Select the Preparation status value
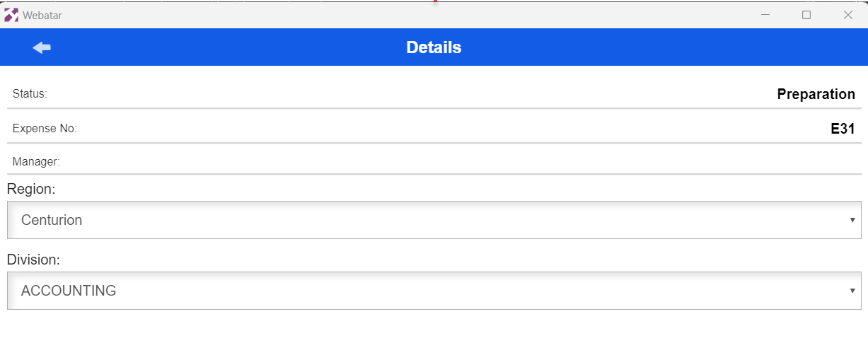This screenshot has height=360, width=868. click(x=816, y=94)
